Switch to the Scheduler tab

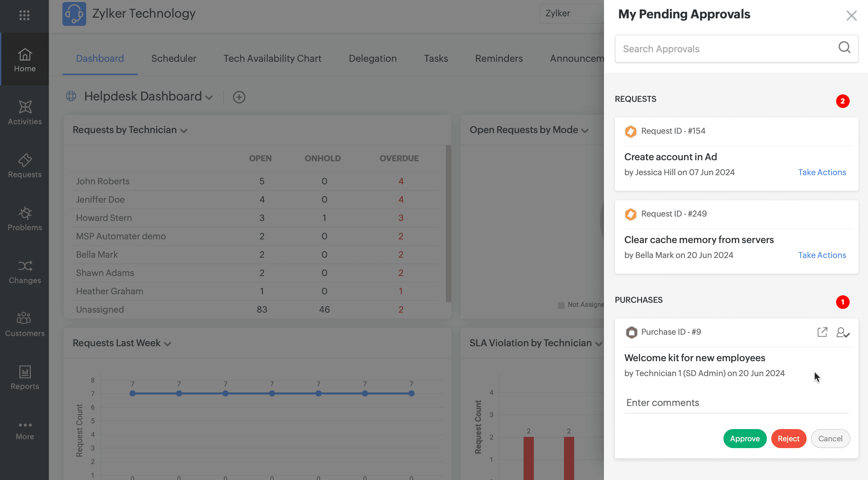point(173,58)
